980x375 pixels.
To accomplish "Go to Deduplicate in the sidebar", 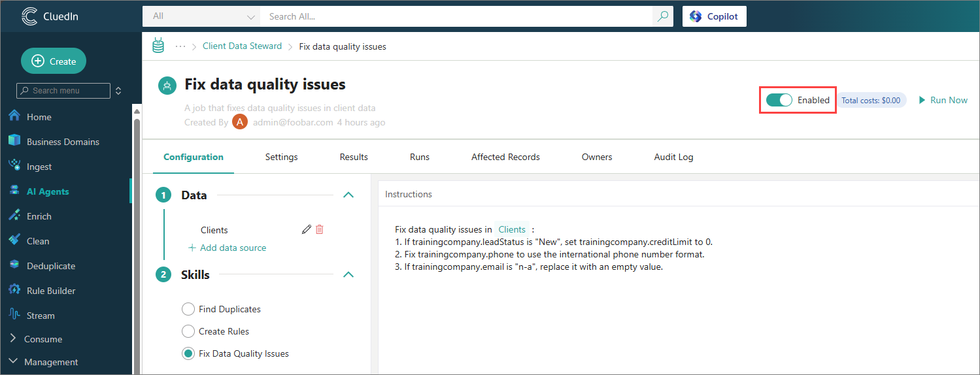I will click(50, 266).
